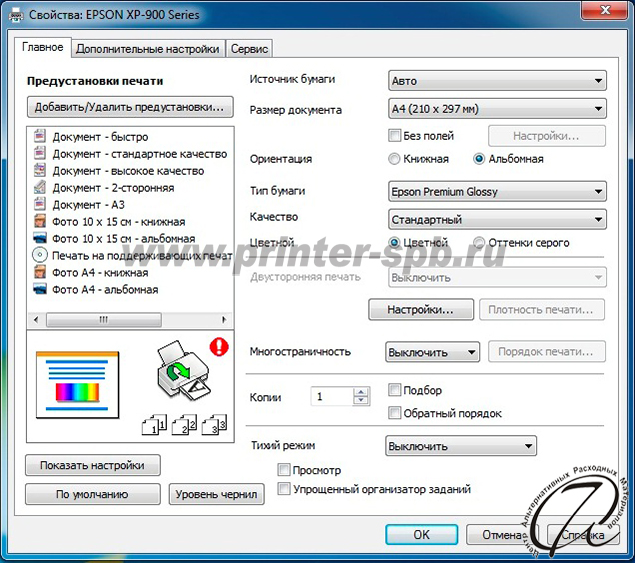Enable the 'Просмотр' checkbox
Viewport: 635px width, 563px height.
tap(283, 470)
